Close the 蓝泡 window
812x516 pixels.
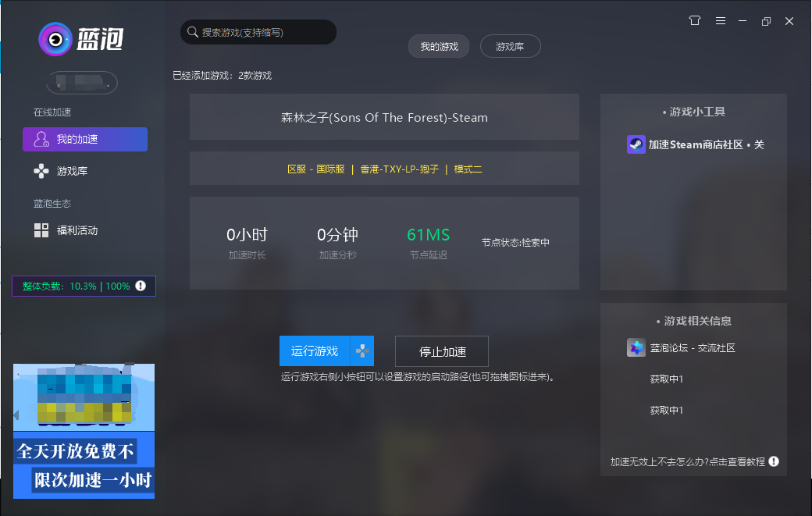pos(789,21)
